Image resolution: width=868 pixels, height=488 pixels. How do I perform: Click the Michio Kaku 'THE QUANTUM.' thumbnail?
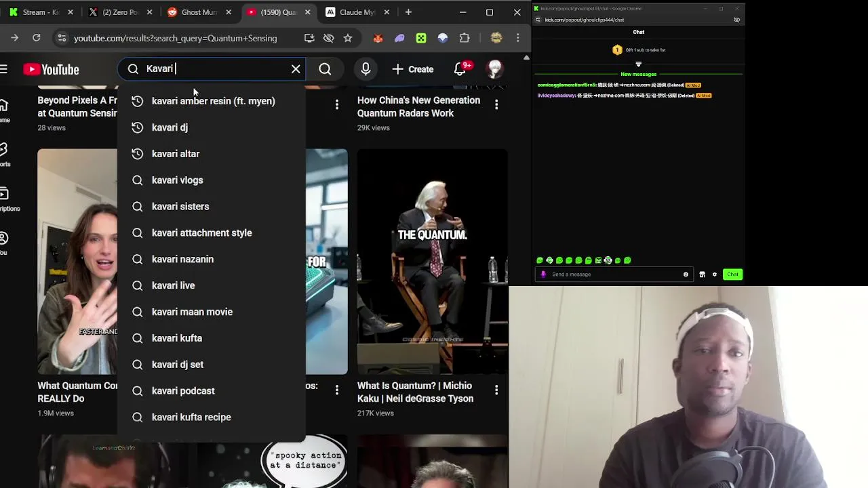(432, 262)
